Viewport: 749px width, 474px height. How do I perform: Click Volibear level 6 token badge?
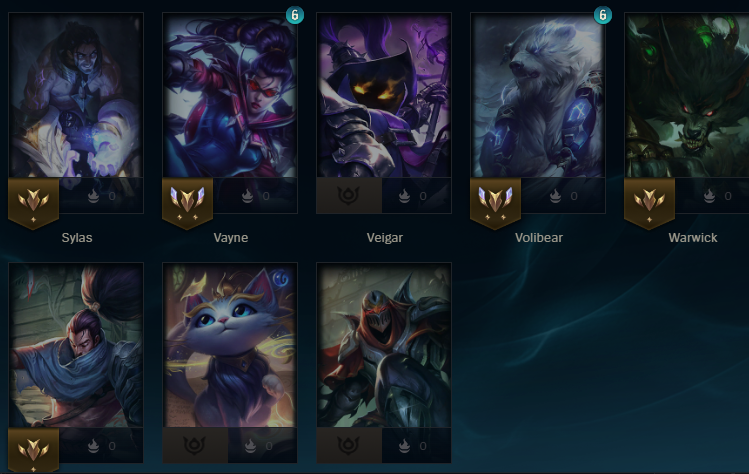click(x=603, y=15)
